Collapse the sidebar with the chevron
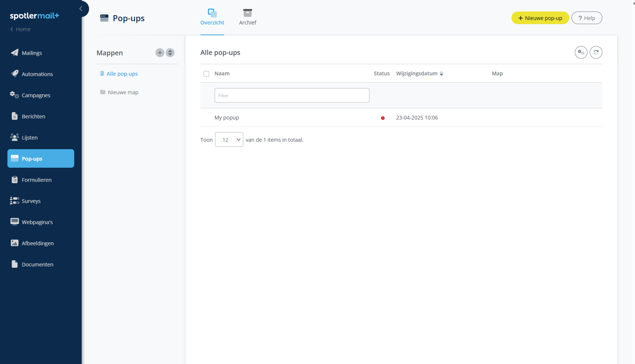Viewport: 635px width, 364px height. click(81, 9)
